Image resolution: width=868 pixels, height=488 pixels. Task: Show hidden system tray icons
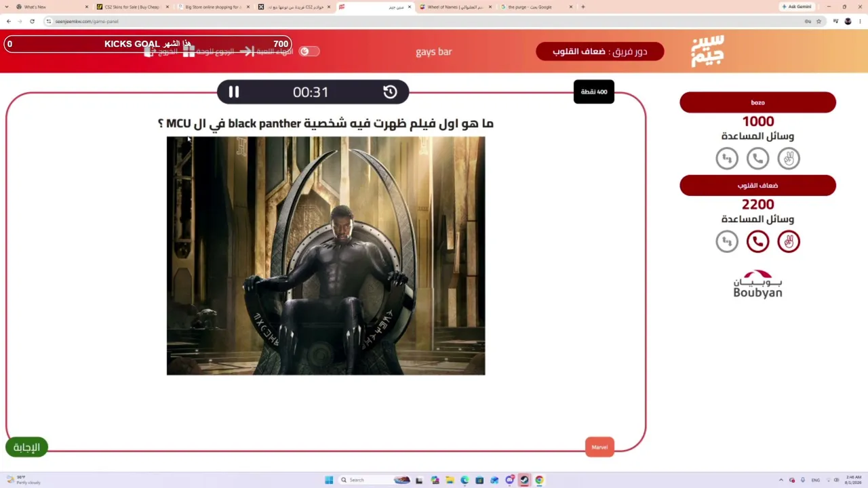781,480
